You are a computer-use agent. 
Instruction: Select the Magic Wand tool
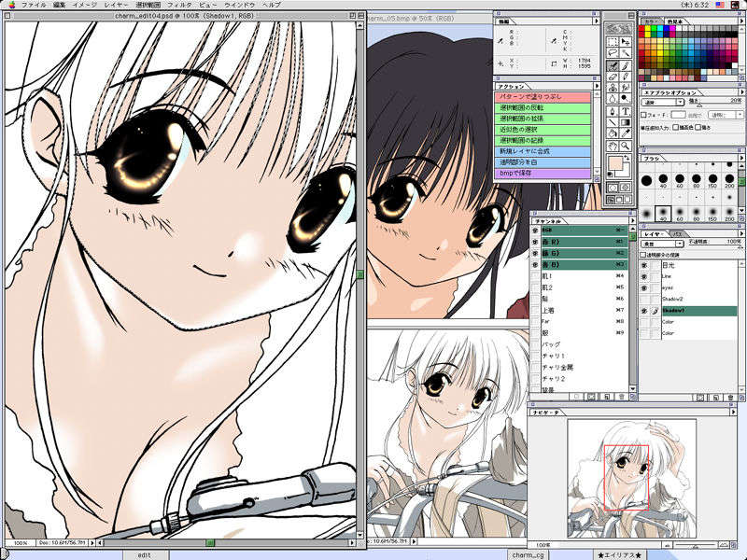pos(626,53)
